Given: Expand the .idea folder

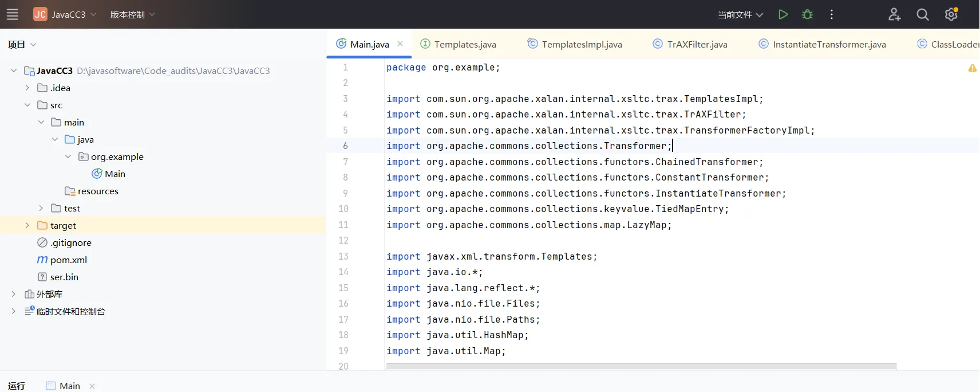Looking at the screenshot, I should click(27, 88).
